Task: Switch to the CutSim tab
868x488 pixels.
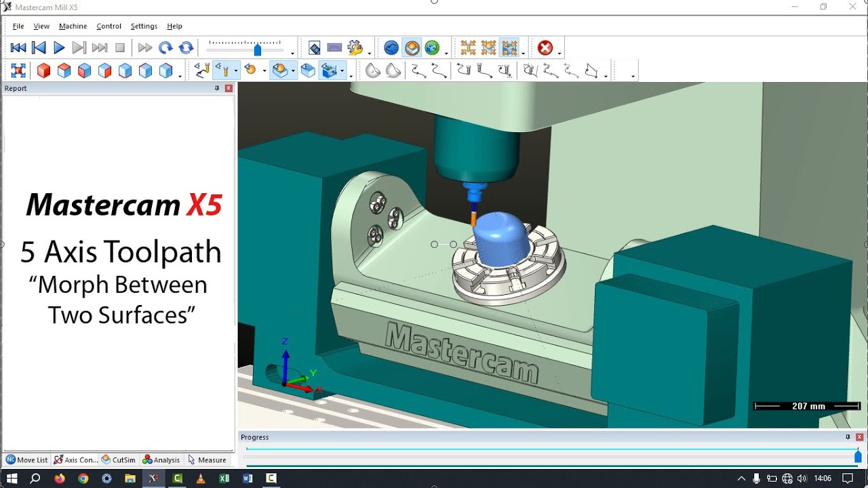Action: (x=118, y=460)
